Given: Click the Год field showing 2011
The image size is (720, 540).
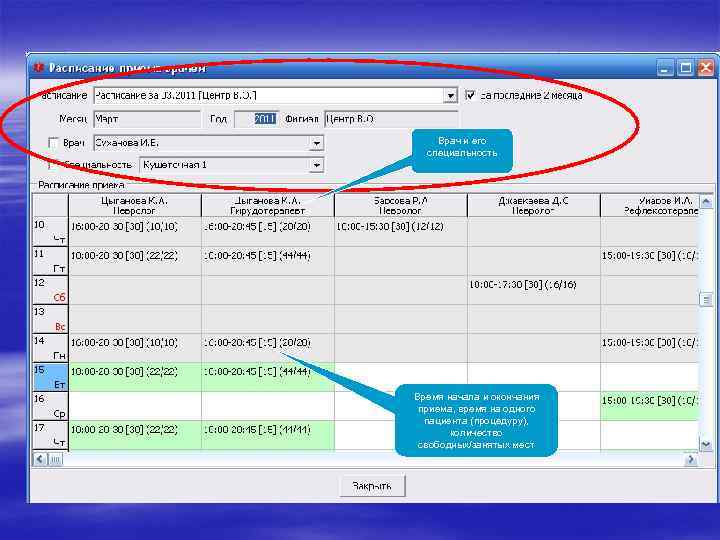Looking at the screenshot, I should point(256,119).
